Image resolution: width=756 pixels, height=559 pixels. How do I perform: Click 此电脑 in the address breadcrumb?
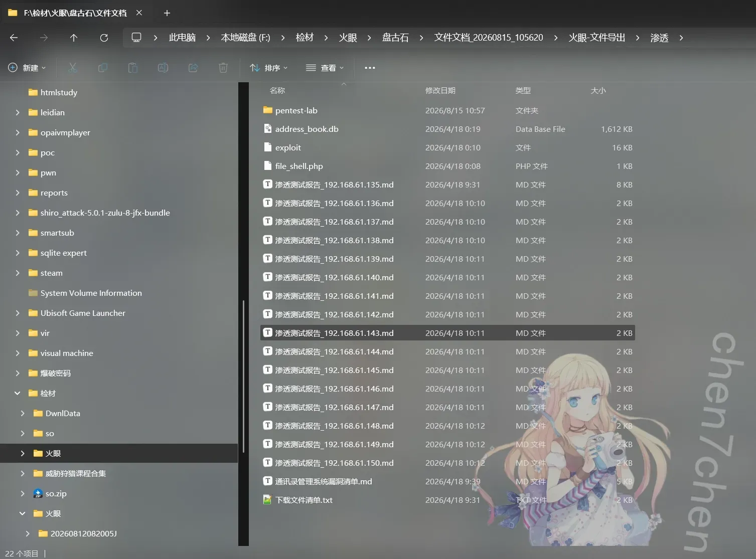(x=182, y=38)
